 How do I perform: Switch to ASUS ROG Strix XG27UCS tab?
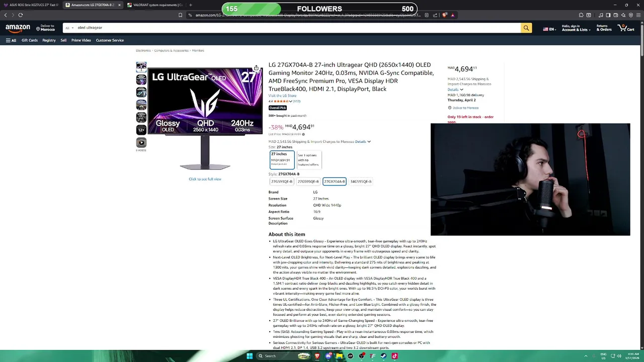tap(30, 5)
